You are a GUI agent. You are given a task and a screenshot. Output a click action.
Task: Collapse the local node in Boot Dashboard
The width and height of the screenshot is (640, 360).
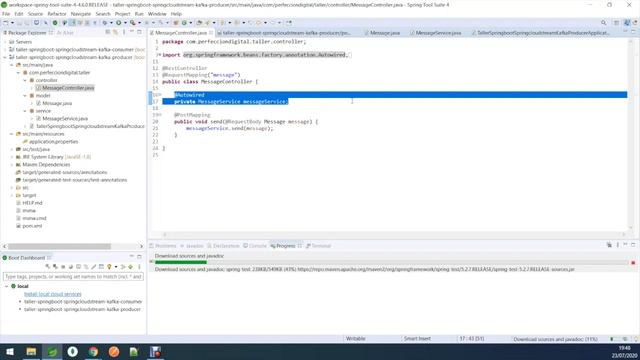(x=6, y=286)
